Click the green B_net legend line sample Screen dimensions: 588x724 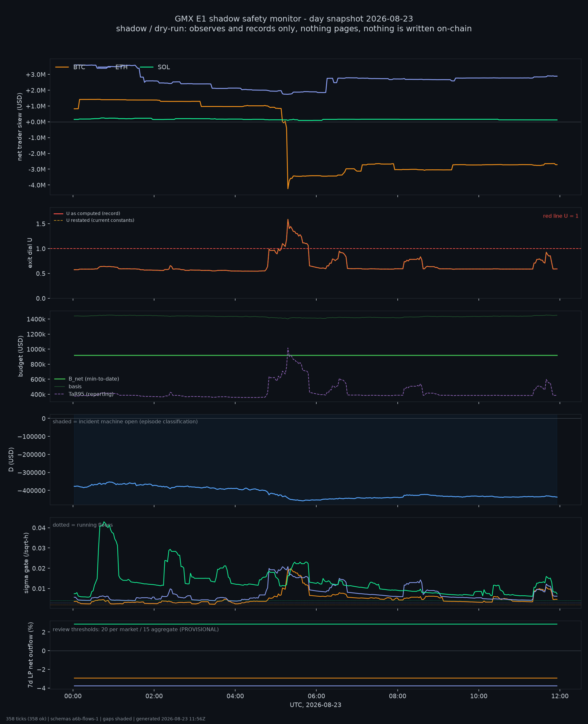(x=60, y=379)
